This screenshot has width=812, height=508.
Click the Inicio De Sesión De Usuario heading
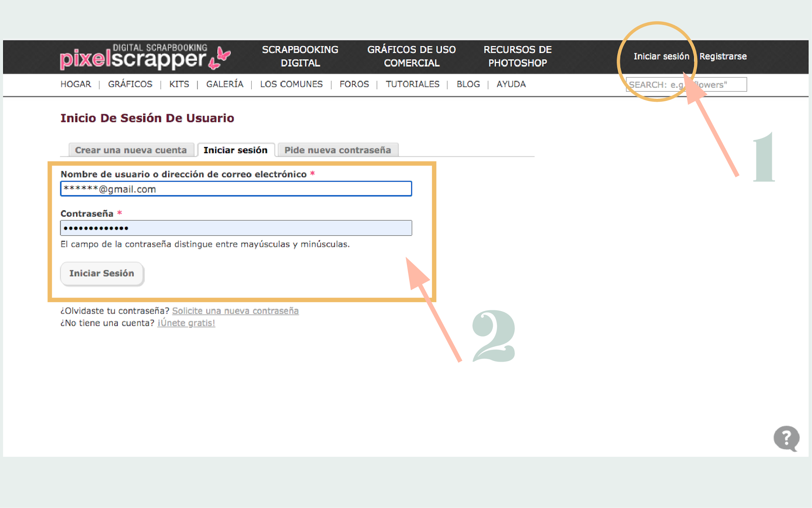147,118
